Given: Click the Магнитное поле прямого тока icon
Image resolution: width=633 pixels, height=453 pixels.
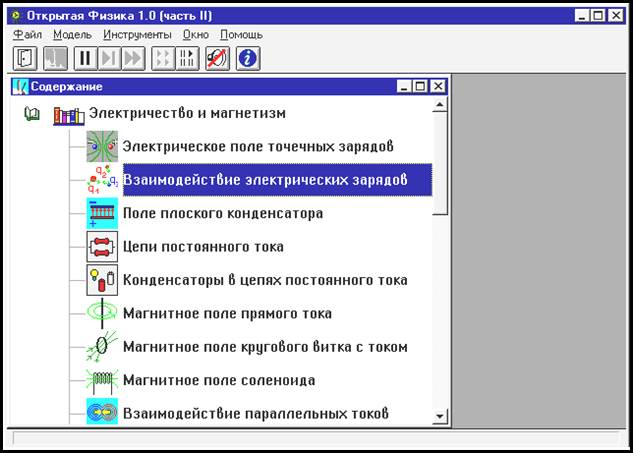Looking at the screenshot, I should click(102, 313).
